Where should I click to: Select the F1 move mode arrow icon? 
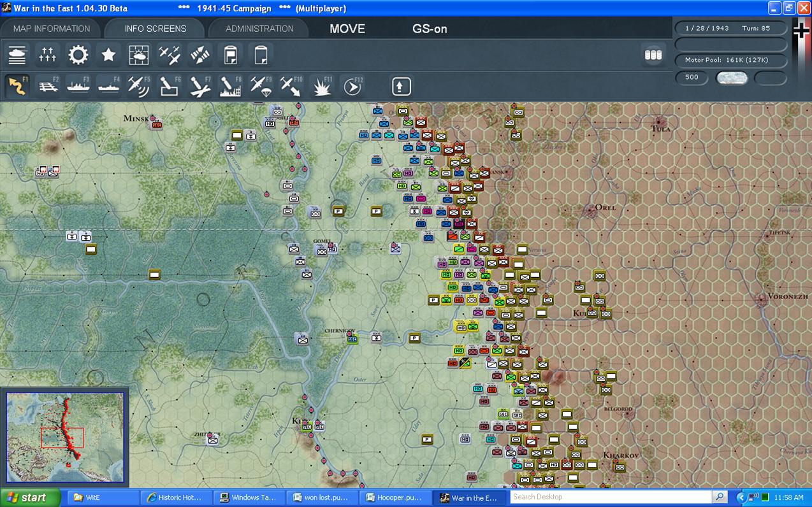(x=17, y=86)
